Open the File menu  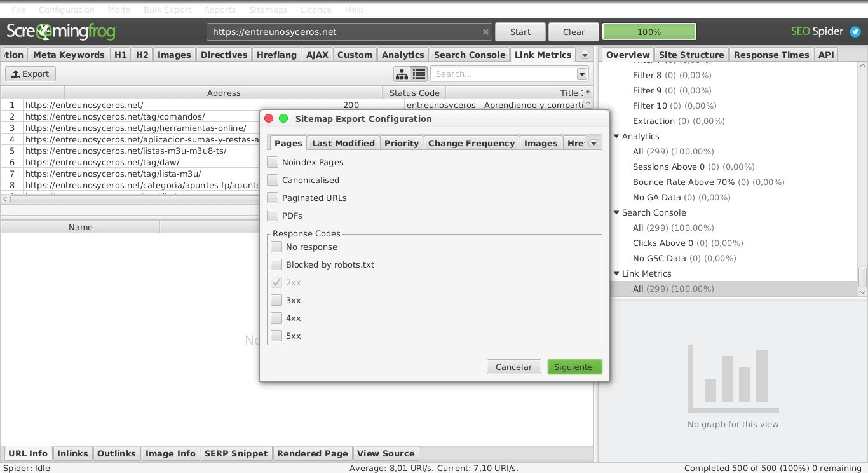coord(19,10)
